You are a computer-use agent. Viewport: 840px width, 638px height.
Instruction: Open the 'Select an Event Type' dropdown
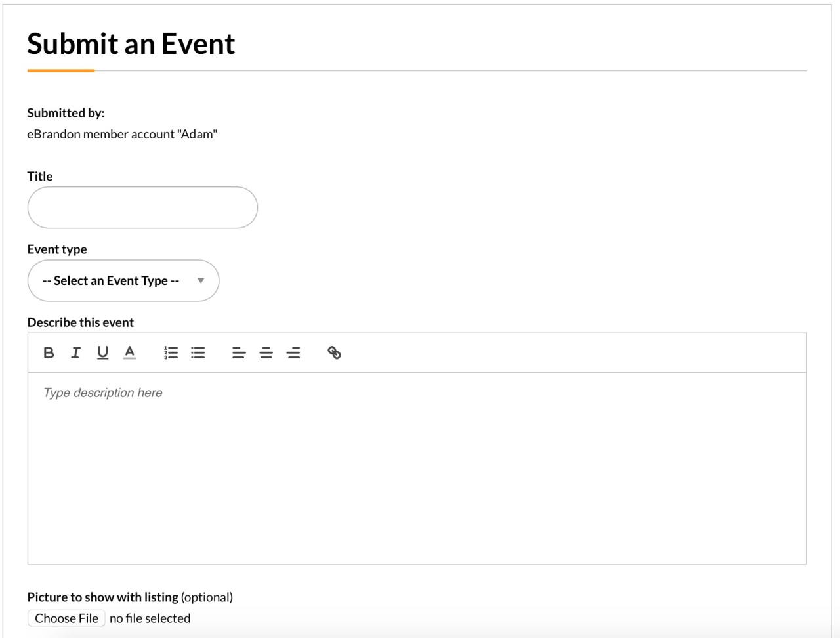[x=110, y=281]
